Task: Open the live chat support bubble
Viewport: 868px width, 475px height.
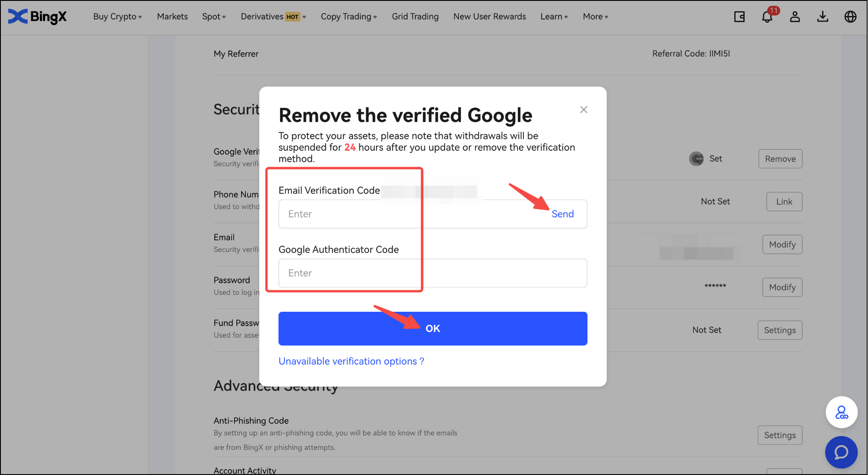Action: (x=841, y=452)
